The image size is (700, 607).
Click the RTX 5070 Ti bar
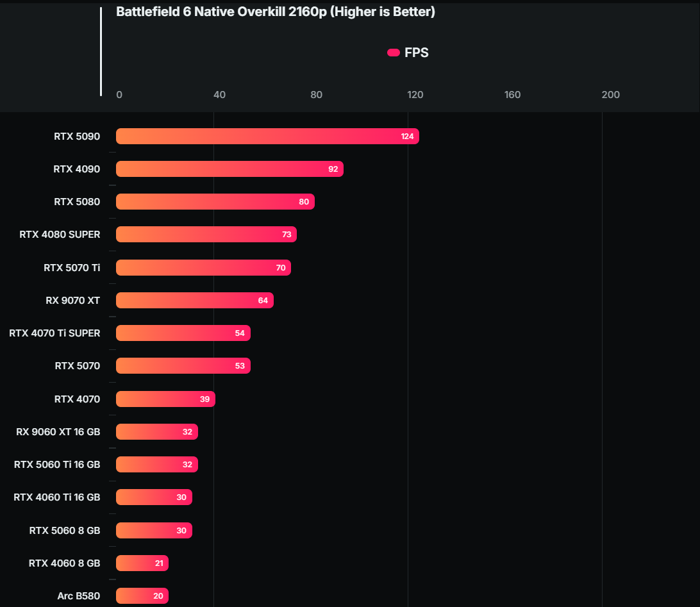[203, 267]
